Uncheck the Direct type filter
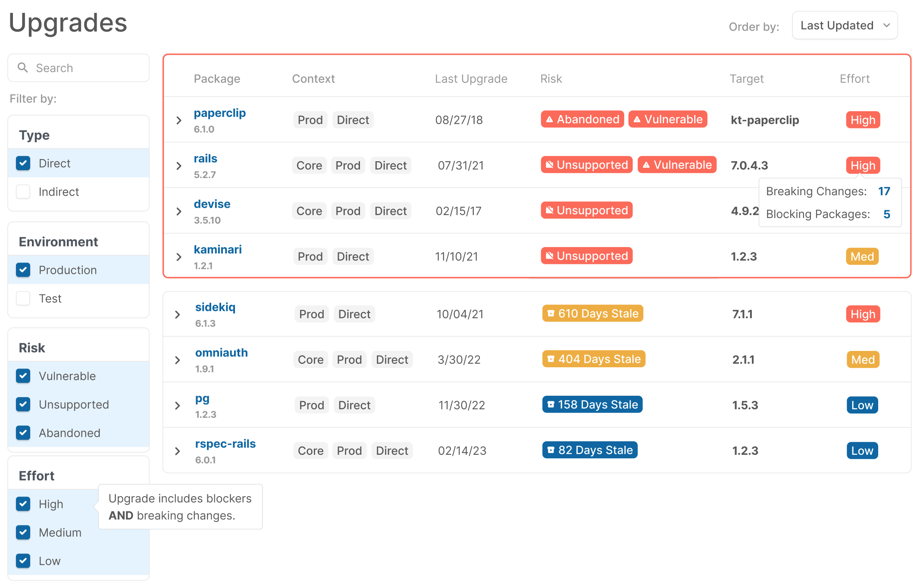The width and height of the screenshot is (920, 588). coord(23,163)
